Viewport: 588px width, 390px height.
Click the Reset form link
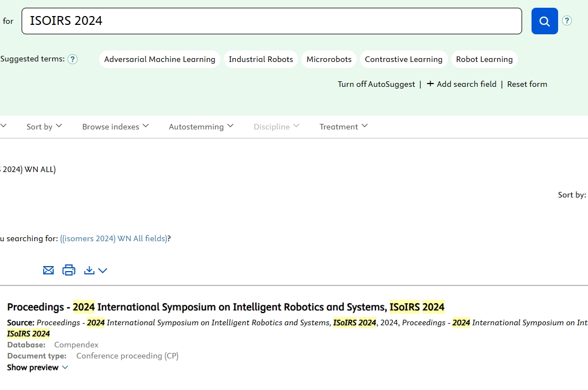pos(527,84)
